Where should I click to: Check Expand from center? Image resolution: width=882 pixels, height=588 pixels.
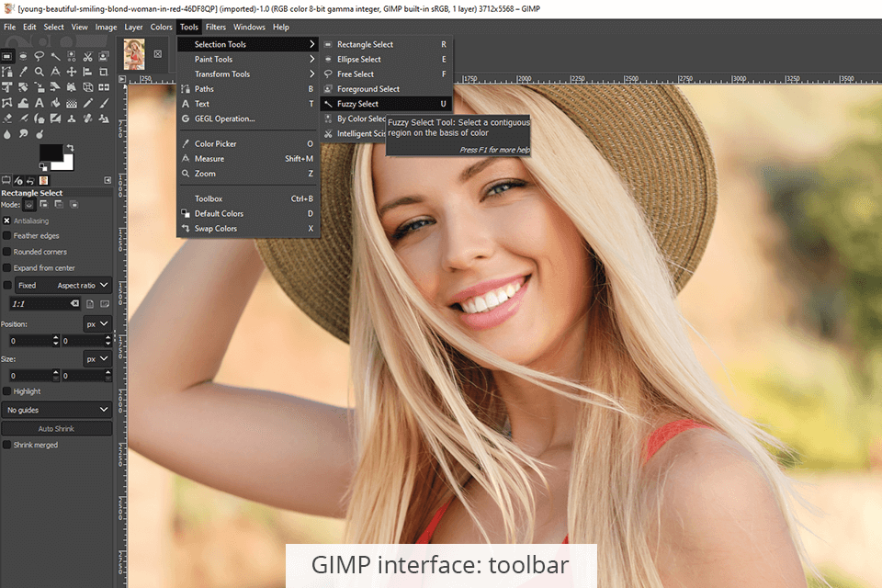click(x=6, y=268)
